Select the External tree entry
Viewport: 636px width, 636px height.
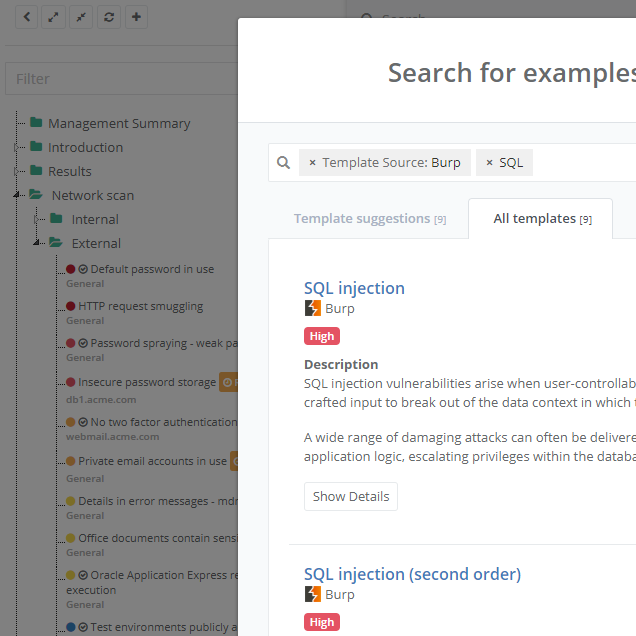[x=96, y=243]
